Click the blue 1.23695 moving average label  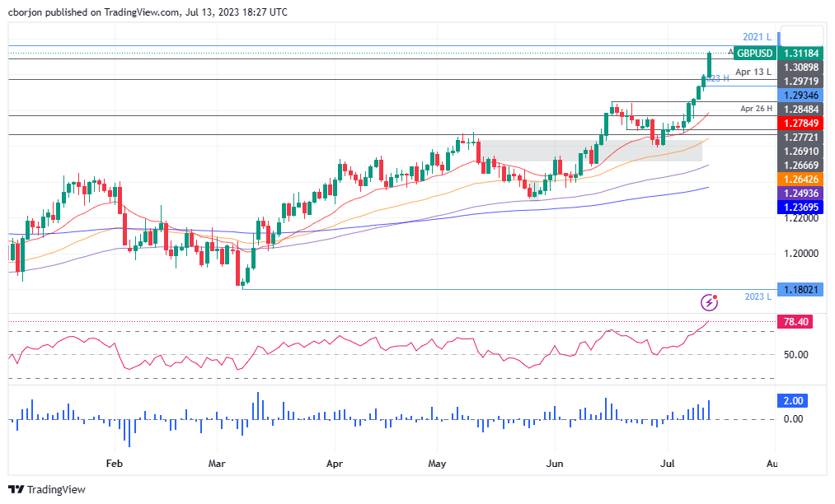(x=800, y=206)
